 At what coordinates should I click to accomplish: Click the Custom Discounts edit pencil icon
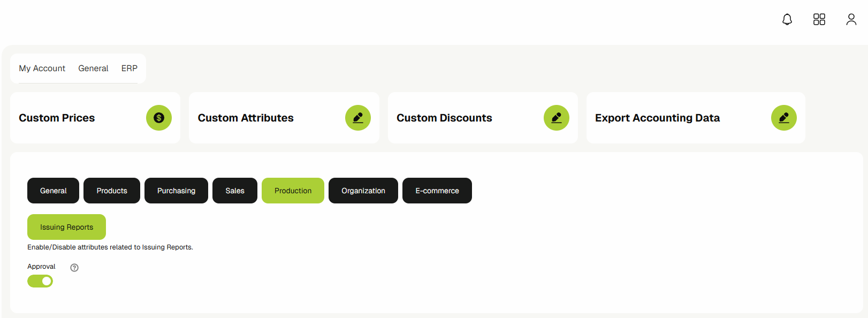556,118
